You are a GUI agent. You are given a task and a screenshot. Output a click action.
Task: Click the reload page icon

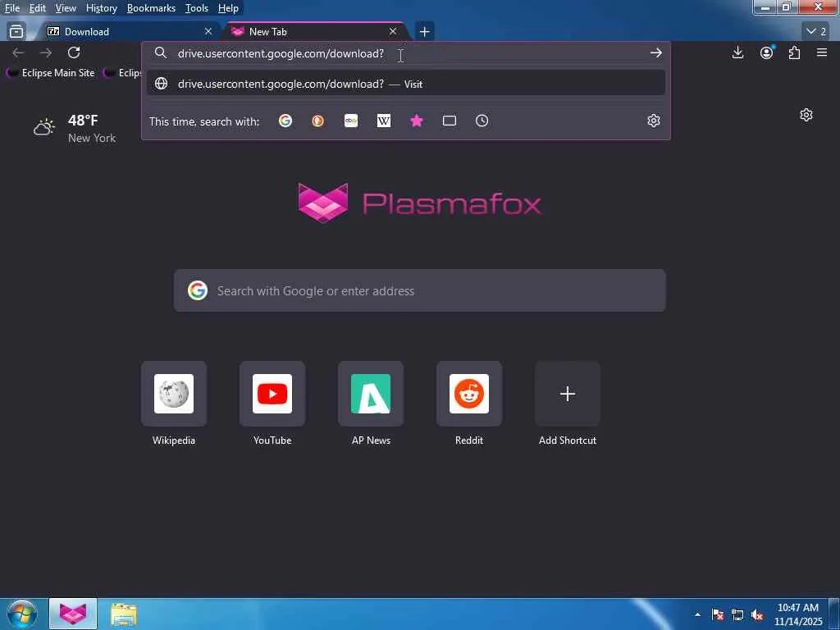(74, 52)
